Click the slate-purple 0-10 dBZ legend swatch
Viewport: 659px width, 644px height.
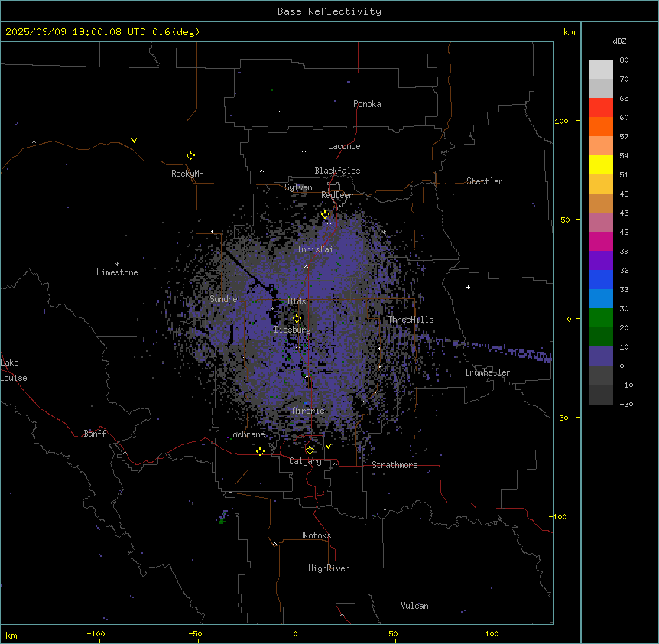pyautogui.click(x=601, y=356)
